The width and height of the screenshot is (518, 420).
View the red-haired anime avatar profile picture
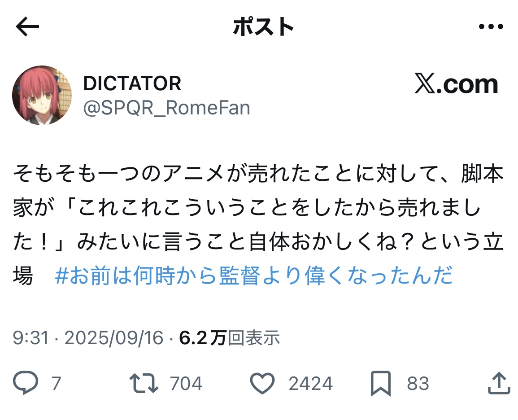tap(42, 95)
